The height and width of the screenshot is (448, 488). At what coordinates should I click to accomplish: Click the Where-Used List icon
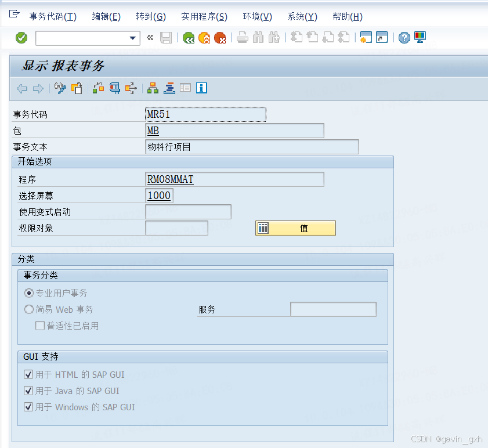pos(115,88)
